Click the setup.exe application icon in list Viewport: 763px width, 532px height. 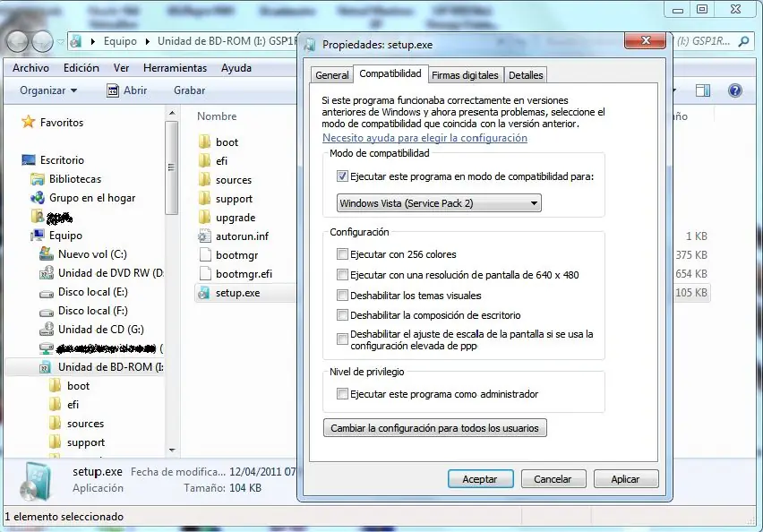point(204,293)
